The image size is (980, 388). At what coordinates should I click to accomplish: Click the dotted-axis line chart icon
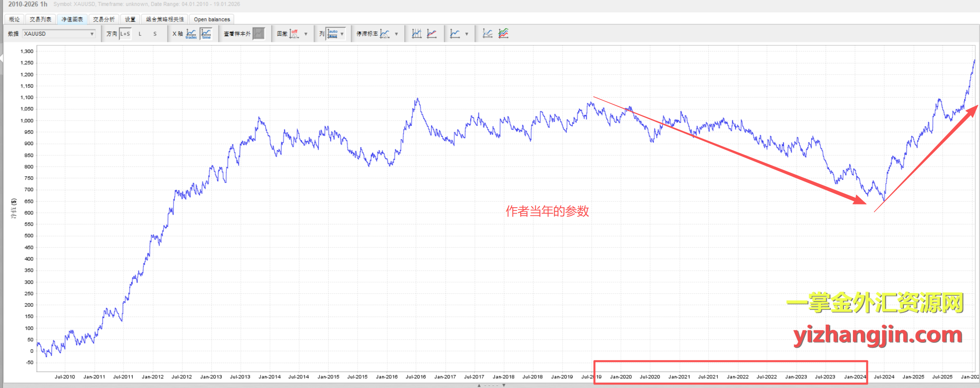pos(487,34)
